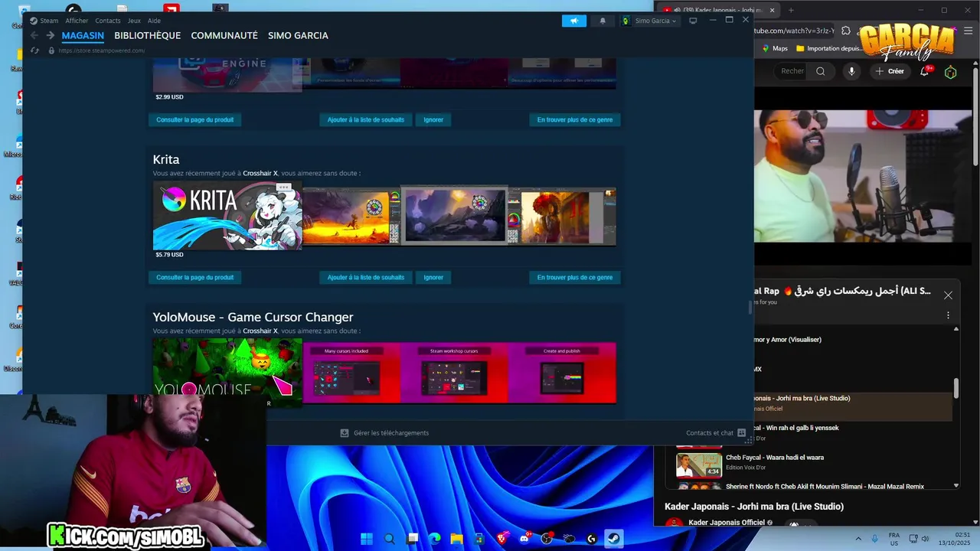Open YoloMouse capsule image
Viewport: 980px width, 551px height.
tap(227, 372)
